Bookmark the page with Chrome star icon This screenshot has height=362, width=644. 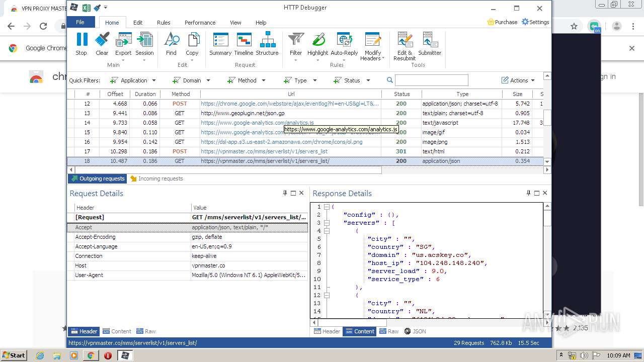tap(574, 26)
